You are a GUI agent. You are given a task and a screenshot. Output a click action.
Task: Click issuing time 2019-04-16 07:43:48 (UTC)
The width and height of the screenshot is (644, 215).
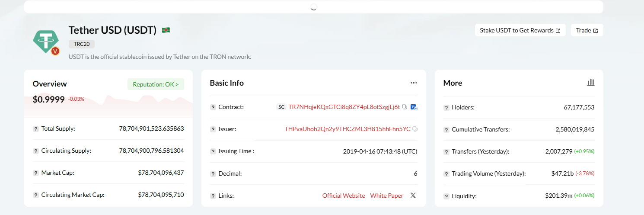pos(380,151)
